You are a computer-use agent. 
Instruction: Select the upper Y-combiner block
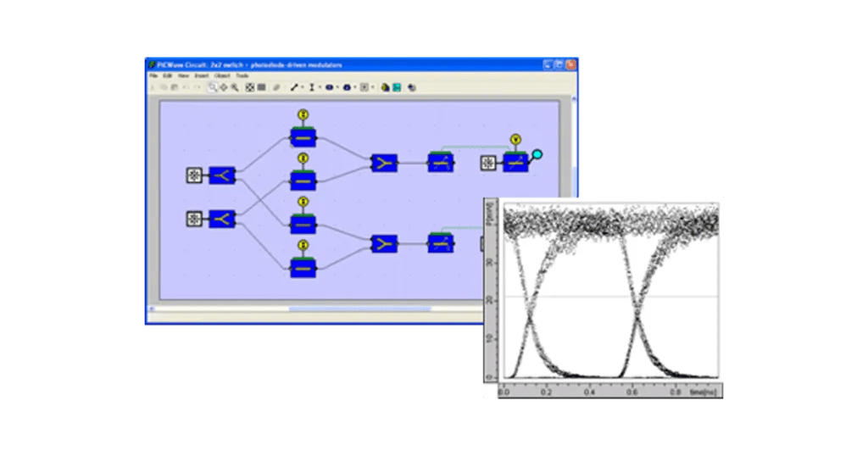pos(384,163)
